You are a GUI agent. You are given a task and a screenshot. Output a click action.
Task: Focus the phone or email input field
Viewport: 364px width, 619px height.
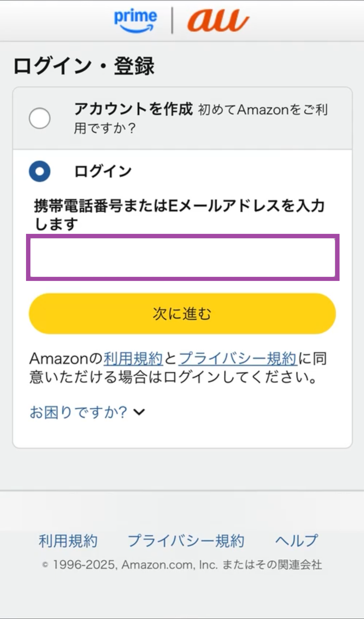coord(182,257)
